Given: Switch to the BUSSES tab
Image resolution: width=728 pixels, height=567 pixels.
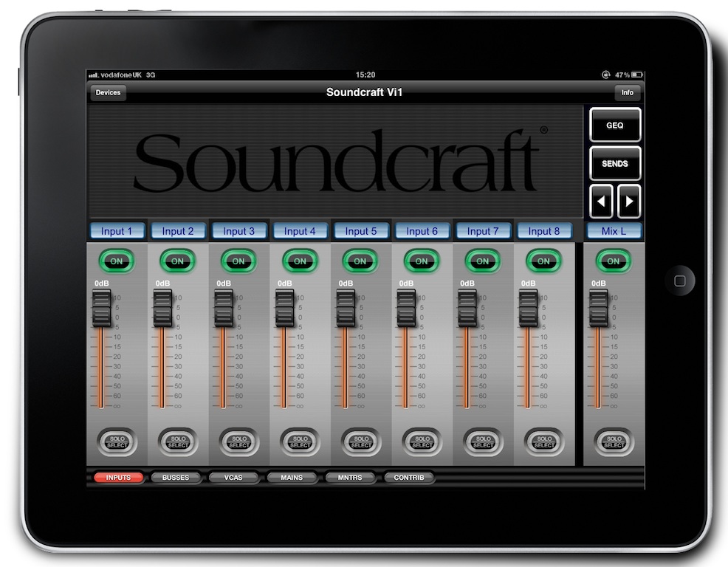Looking at the screenshot, I should coord(176,478).
